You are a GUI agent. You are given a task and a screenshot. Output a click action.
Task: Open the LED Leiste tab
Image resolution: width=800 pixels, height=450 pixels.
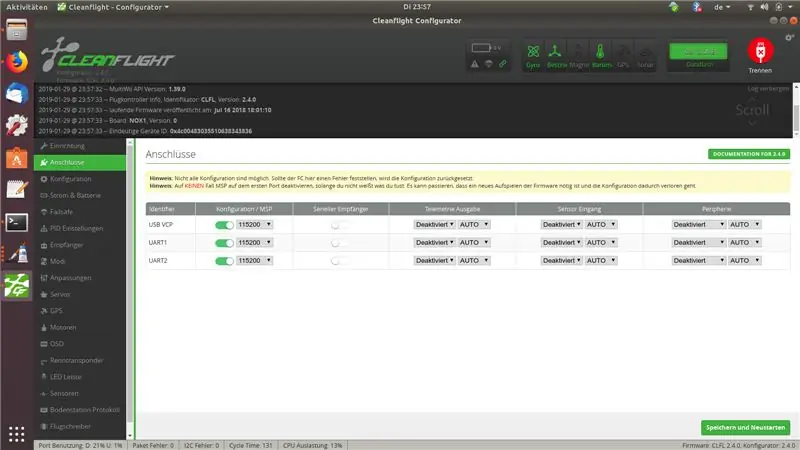tap(80, 377)
